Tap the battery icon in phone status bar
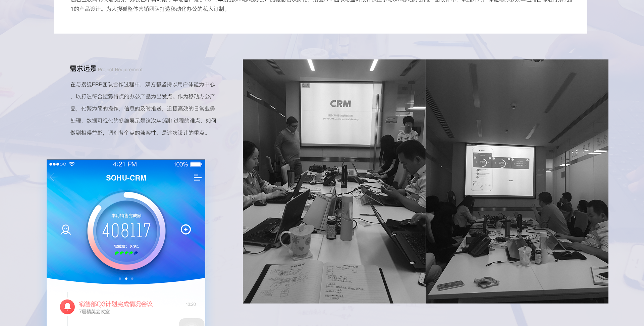This screenshot has height=326, width=644. [196, 164]
